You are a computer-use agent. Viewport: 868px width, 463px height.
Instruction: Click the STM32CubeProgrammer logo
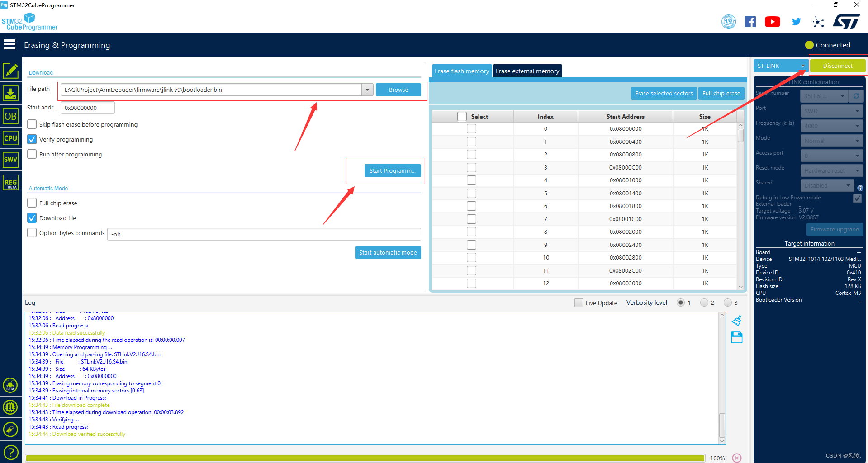coord(30,22)
